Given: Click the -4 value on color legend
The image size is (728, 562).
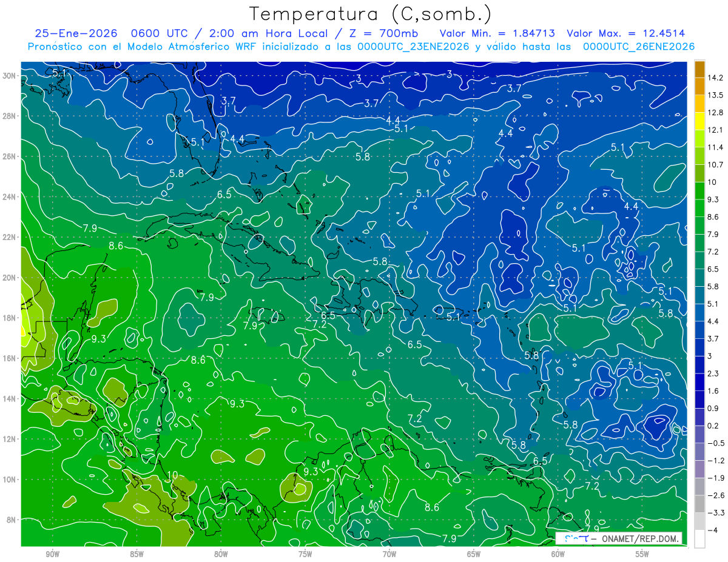Looking at the screenshot, I should (712, 530).
